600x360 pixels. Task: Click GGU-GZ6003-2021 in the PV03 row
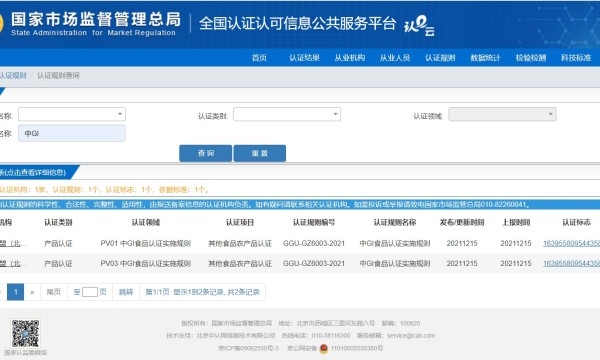[314, 264]
